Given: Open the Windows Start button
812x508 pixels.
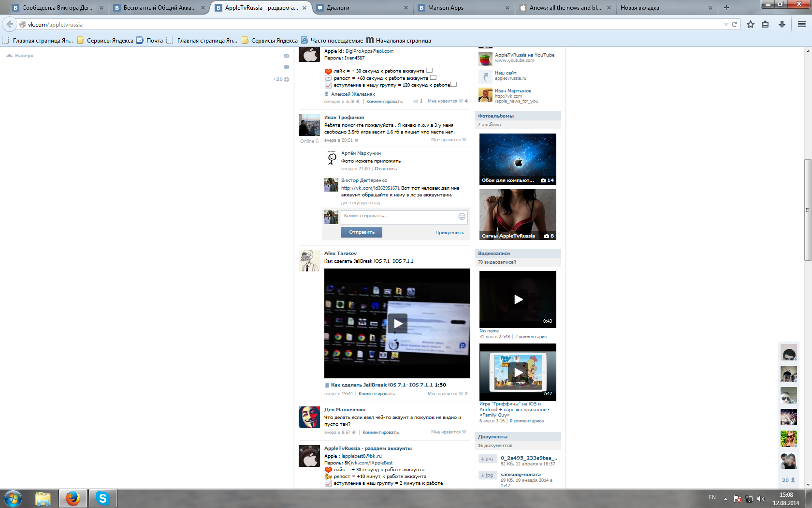Looking at the screenshot, I should click(13, 498).
